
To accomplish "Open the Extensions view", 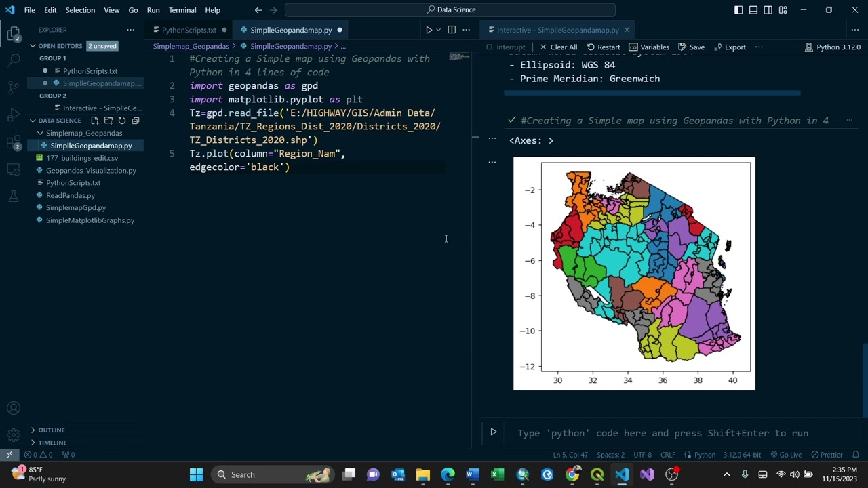I will pos(14,142).
